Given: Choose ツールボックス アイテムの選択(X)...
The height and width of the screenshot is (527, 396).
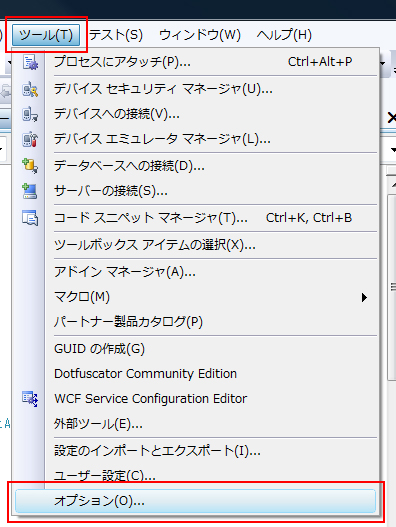Looking at the screenshot, I should coord(196,245).
